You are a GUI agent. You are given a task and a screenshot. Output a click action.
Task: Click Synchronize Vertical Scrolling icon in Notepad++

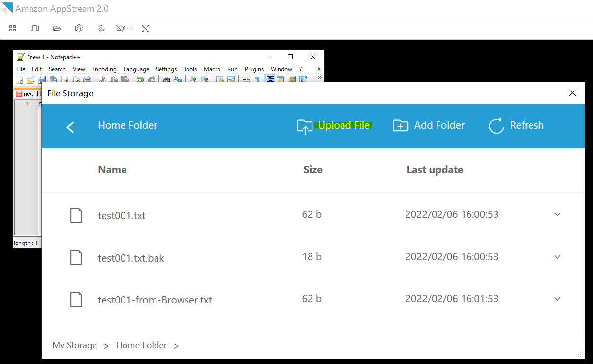click(220, 79)
